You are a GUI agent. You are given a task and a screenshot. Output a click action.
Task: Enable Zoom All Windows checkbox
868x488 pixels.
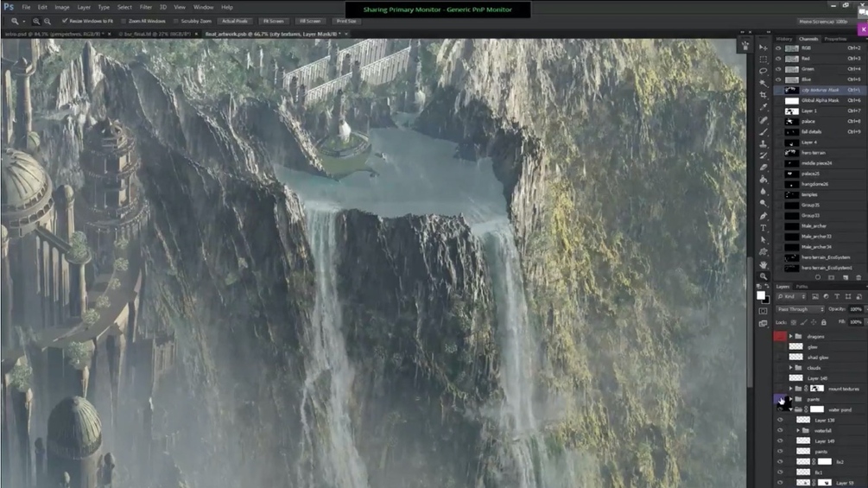[123, 21]
